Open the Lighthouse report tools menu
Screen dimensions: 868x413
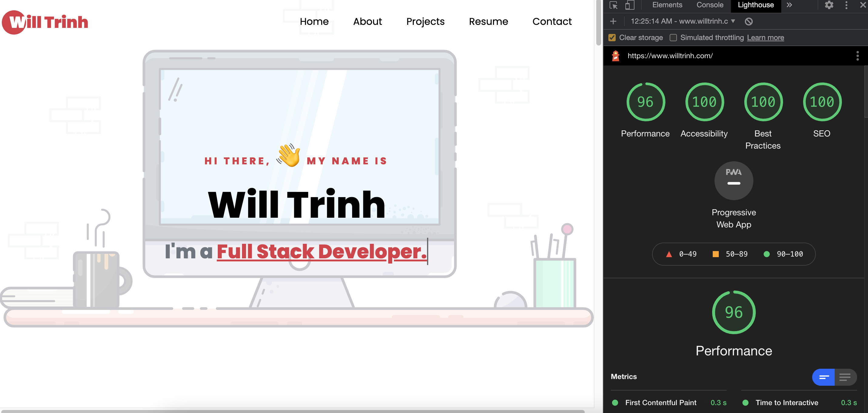tap(857, 55)
